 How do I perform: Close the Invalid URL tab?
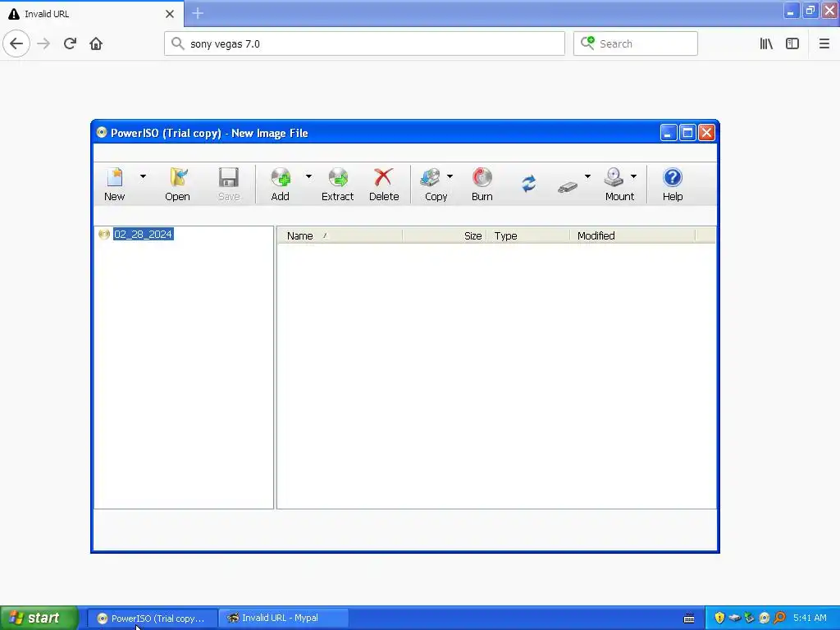(170, 14)
